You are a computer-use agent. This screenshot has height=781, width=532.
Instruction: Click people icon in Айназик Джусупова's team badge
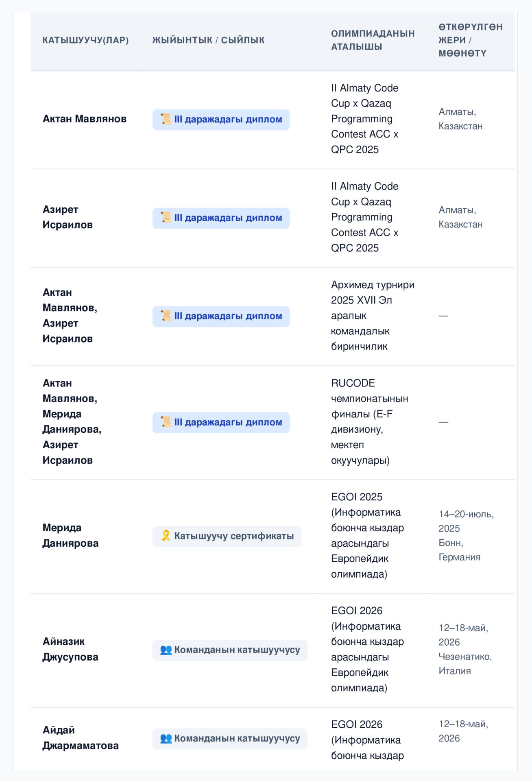pyautogui.click(x=166, y=650)
